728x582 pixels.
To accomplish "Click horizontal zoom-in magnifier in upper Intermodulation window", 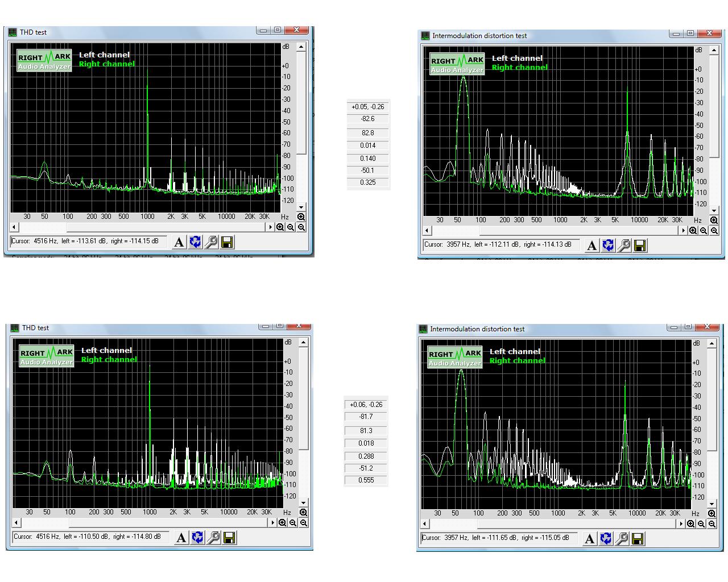I will coord(693,231).
